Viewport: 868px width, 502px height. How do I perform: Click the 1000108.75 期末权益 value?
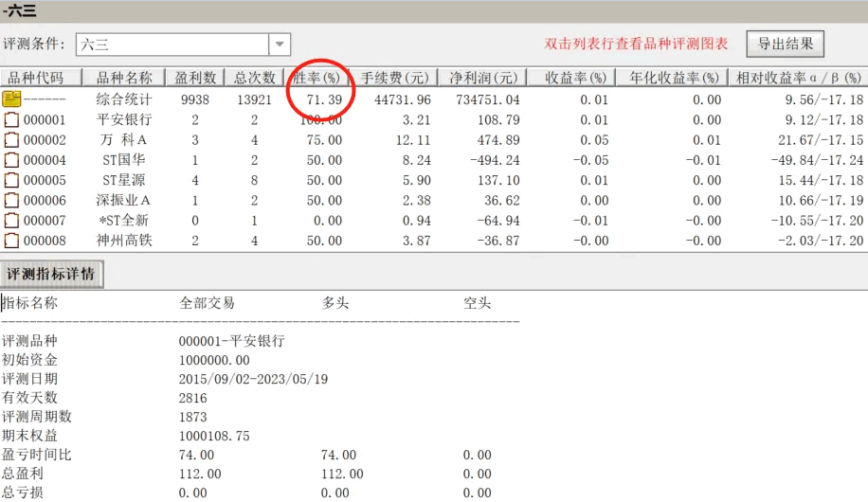coord(214,436)
